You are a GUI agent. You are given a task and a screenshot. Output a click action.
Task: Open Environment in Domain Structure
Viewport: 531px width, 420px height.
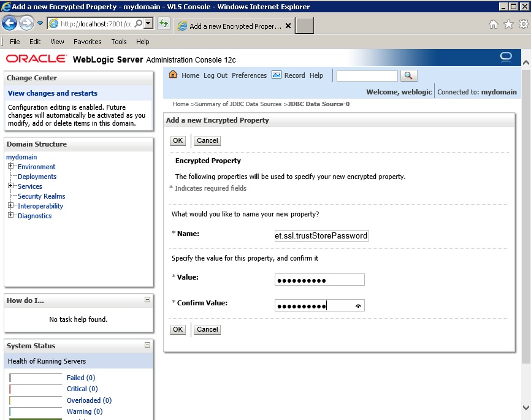click(36, 167)
